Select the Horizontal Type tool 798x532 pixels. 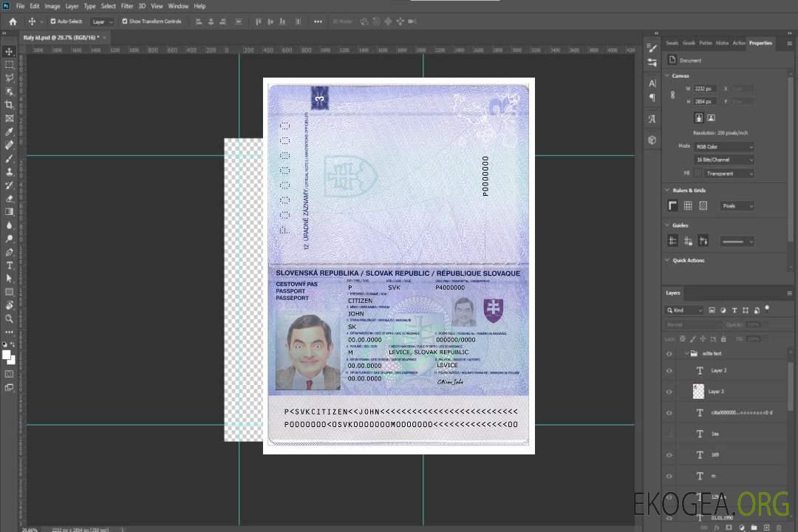pos(9,265)
